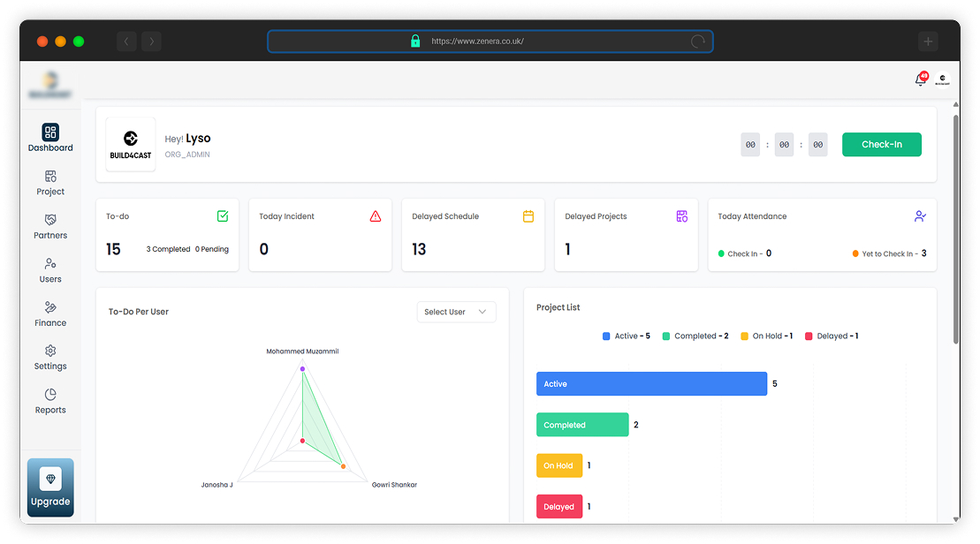The image size is (980, 544).
Task: Click the address bar lock icon
Action: [x=415, y=42]
